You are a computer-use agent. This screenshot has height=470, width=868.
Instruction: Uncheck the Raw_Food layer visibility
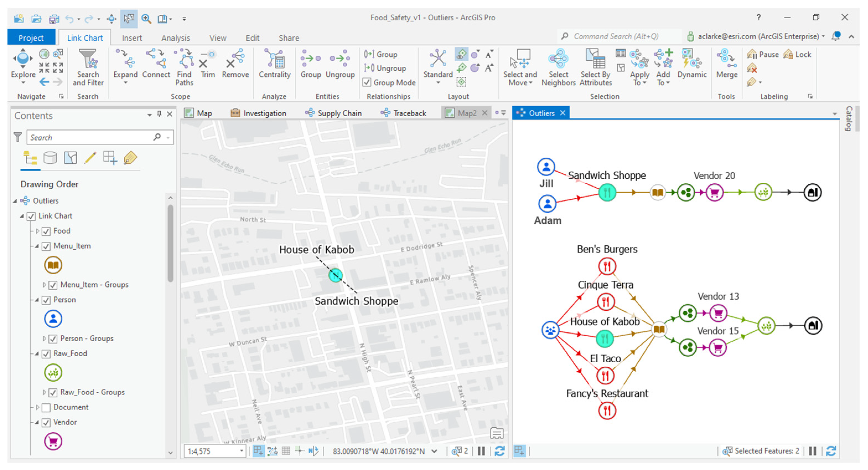coord(46,354)
